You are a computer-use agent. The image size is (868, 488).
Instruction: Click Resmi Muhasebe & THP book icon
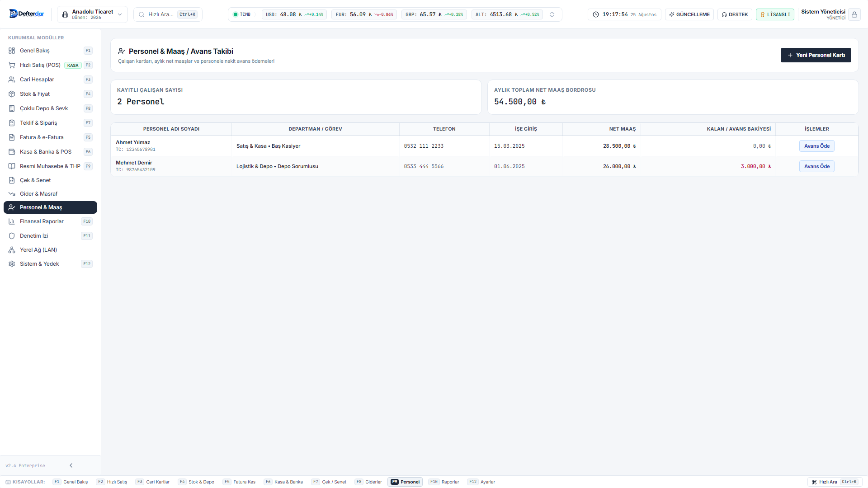click(x=12, y=166)
